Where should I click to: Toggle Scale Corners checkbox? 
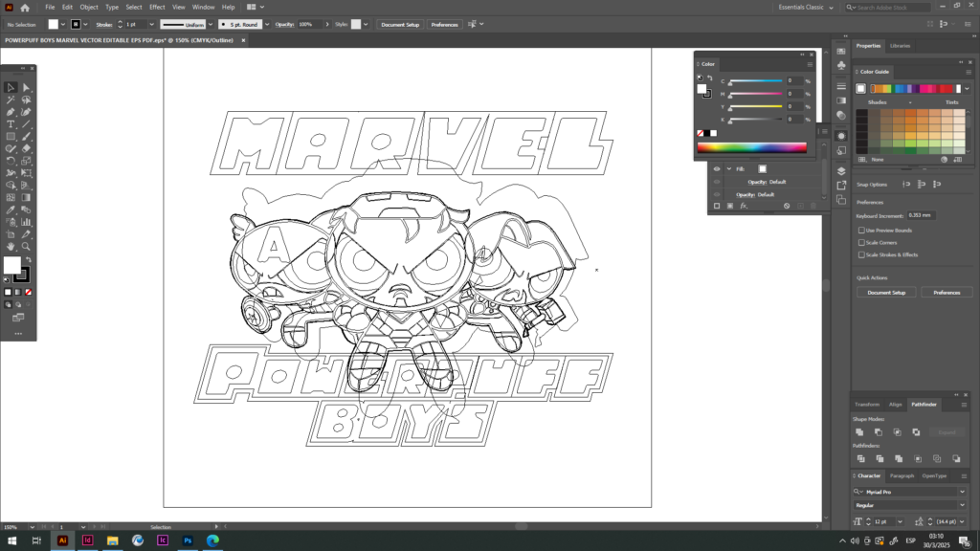pyautogui.click(x=861, y=242)
